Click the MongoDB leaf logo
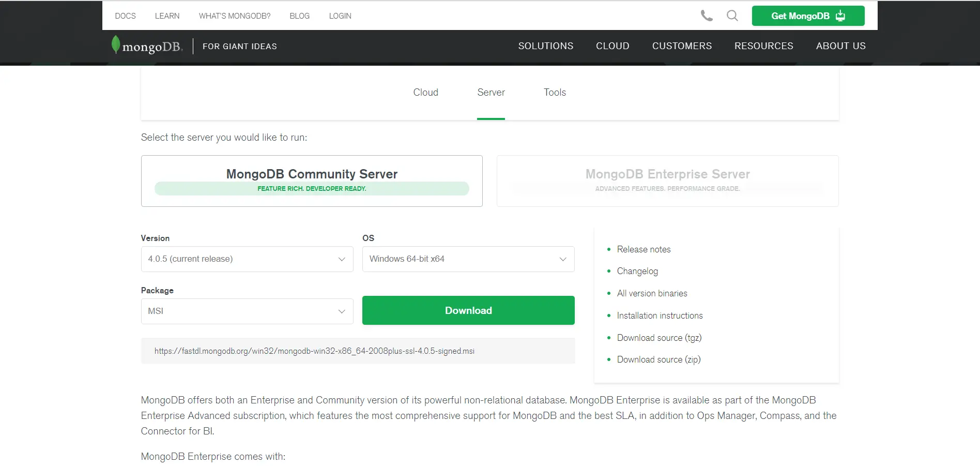 click(x=116, y=46)
